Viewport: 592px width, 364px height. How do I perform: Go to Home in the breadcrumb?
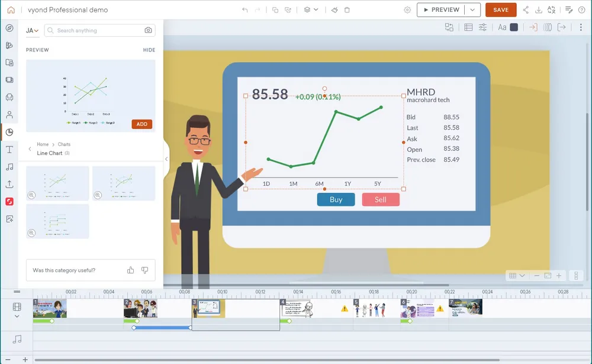point(43,144)
